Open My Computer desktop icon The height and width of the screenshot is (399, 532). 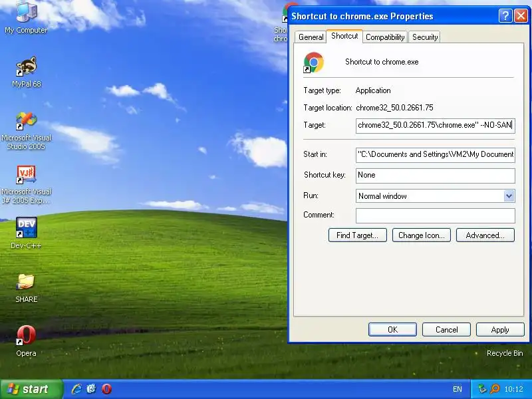point(26,17)
